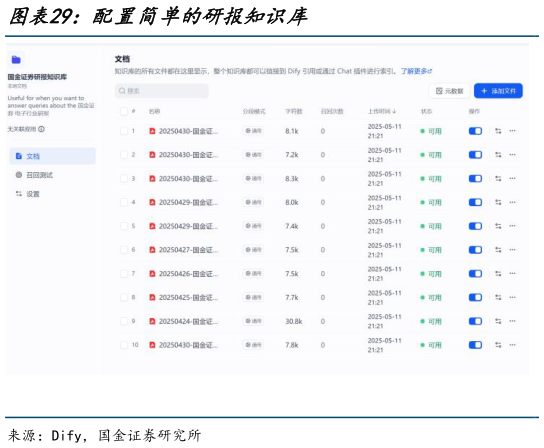Open more-actions menu for row 3
Viewport: 544px width, 448px height.
coord(512,178)
